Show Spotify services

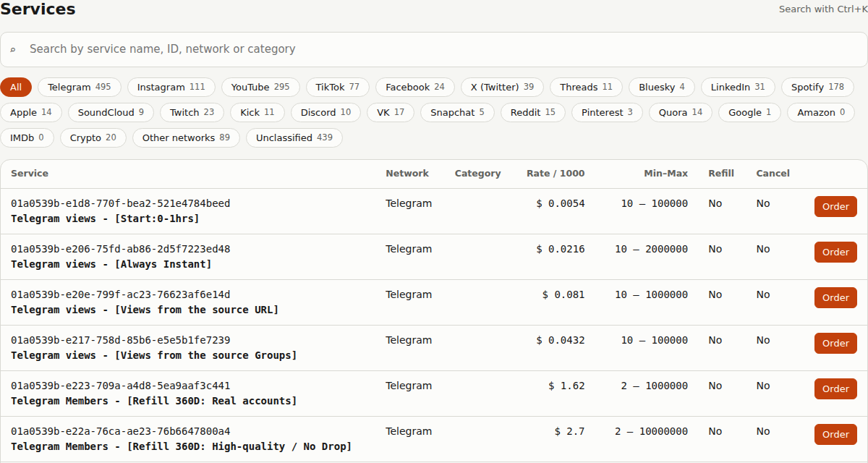point(818,88)
